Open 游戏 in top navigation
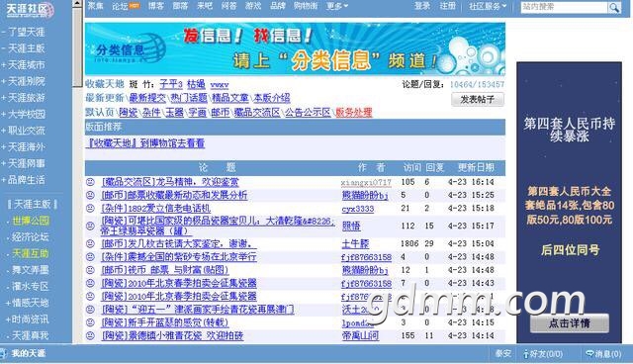 (x=253, y=6)
